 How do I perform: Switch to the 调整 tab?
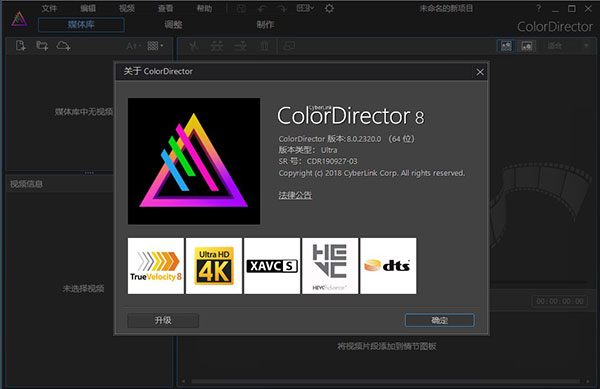(173, 25)
